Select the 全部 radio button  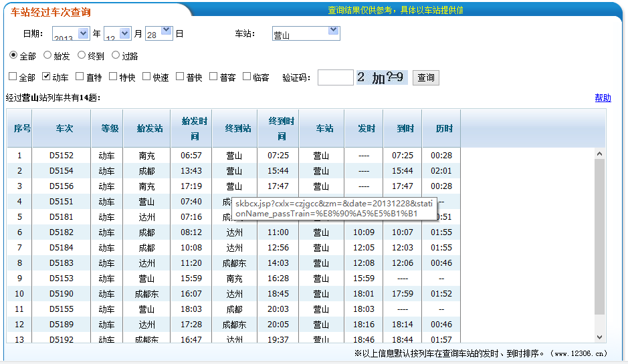point(13,55)
